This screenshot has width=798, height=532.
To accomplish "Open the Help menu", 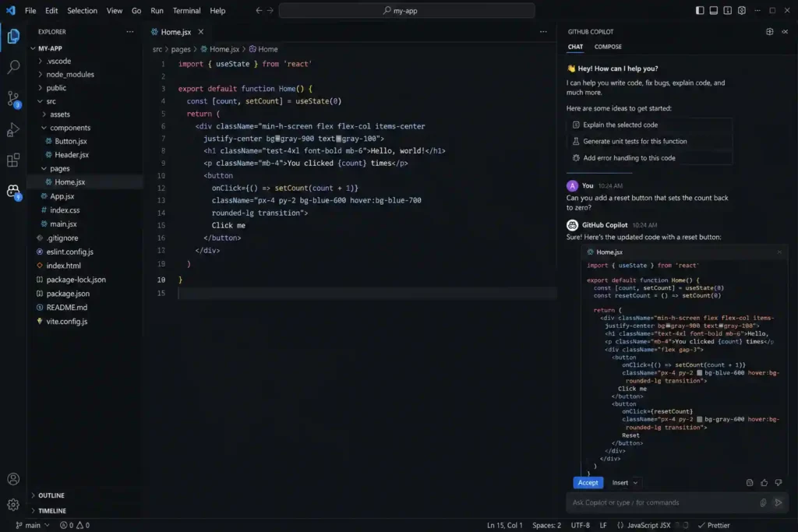I will coord(217,10).
